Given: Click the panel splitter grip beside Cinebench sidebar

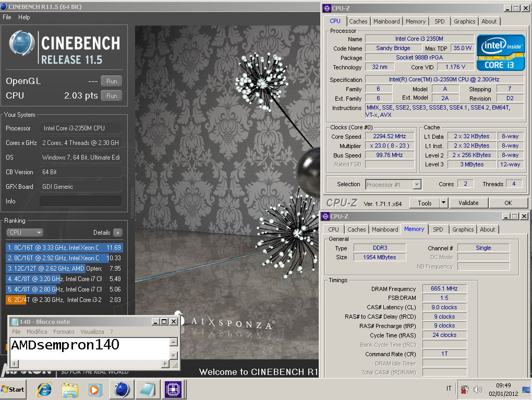Looking at the screenshot, I should (132, 202).
